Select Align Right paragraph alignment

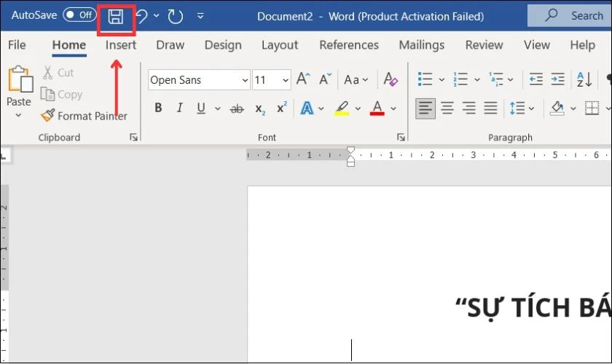point(468,108)
